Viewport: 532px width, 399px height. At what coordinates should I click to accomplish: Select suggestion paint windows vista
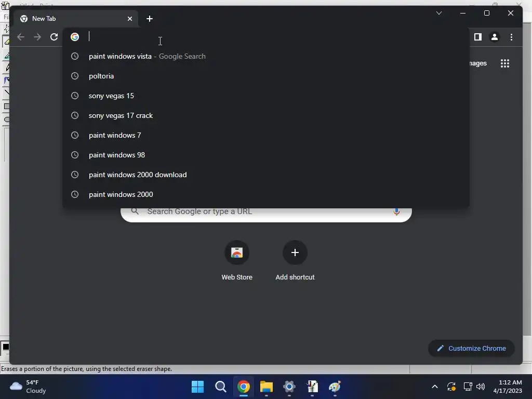[x=266, y=56]
